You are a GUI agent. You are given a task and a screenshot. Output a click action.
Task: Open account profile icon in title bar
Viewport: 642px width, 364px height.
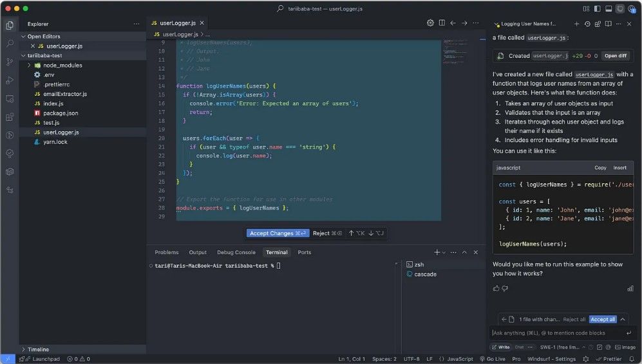click(632, 8)
